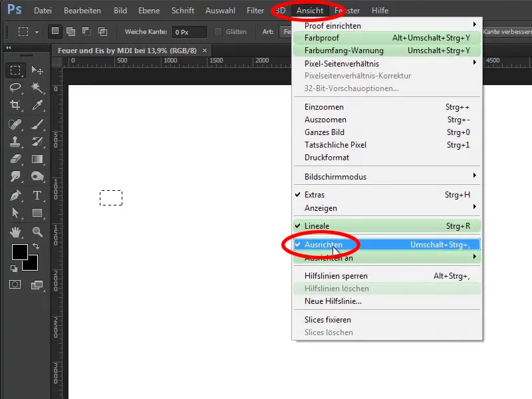Open the Schrift menu
532x399 pixels.
tap(183, 11)
